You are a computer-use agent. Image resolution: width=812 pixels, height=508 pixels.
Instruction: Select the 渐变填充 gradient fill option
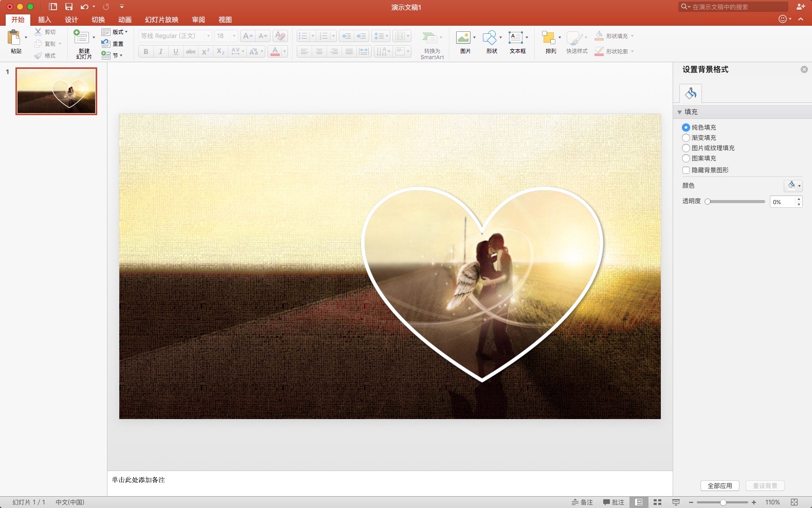pyautogui.click(x=686, y=138)
